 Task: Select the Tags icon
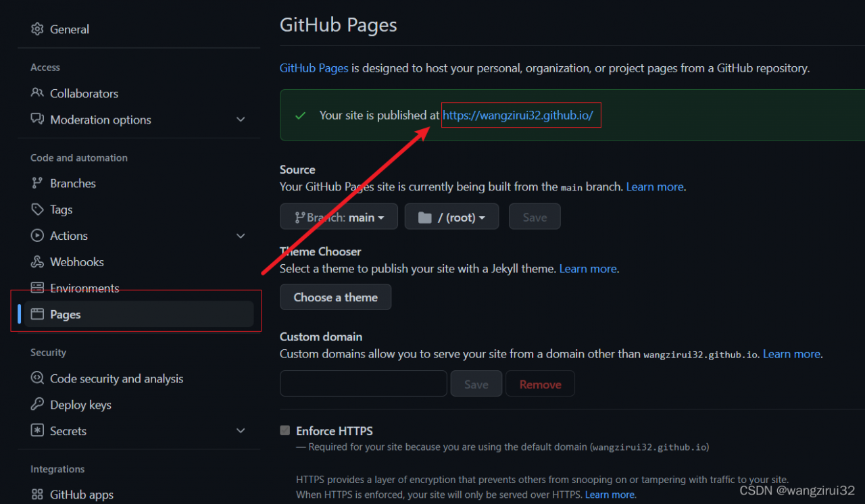tap(38, 209)
